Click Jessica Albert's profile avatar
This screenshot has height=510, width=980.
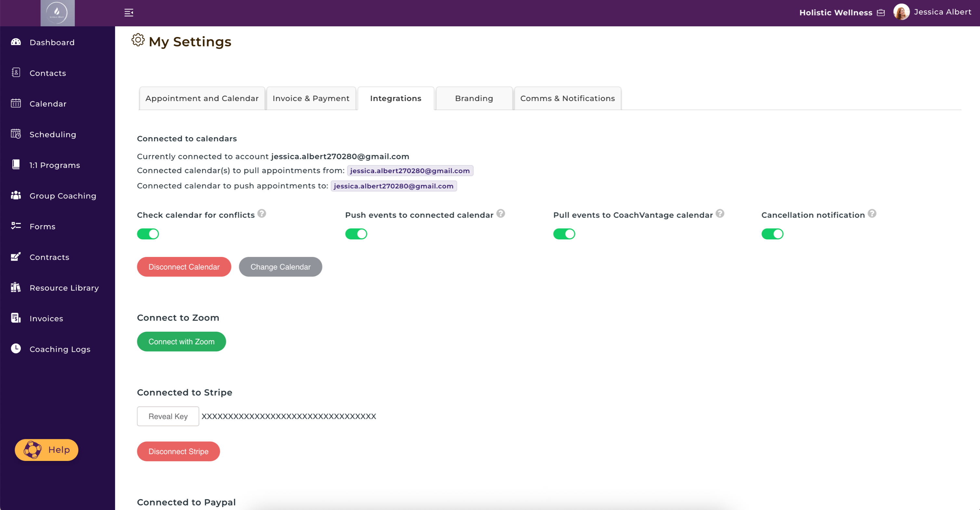pyautogui.click(x=901, y=12)
